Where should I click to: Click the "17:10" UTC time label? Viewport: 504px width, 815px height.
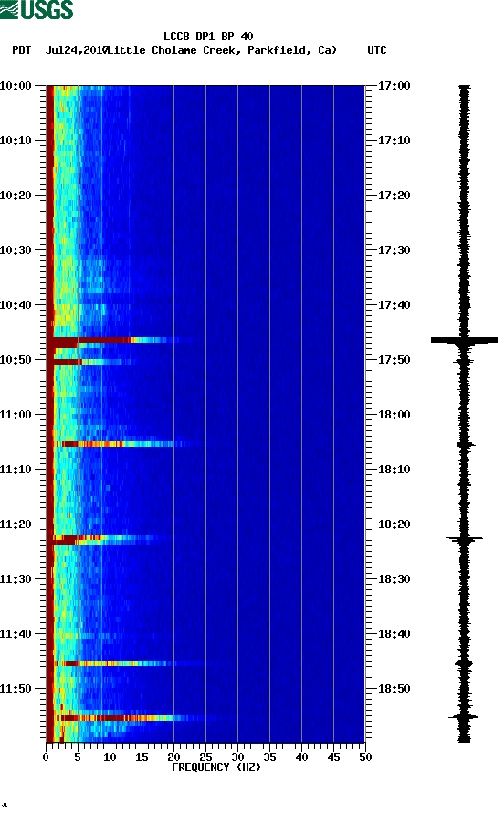(394, 141)
